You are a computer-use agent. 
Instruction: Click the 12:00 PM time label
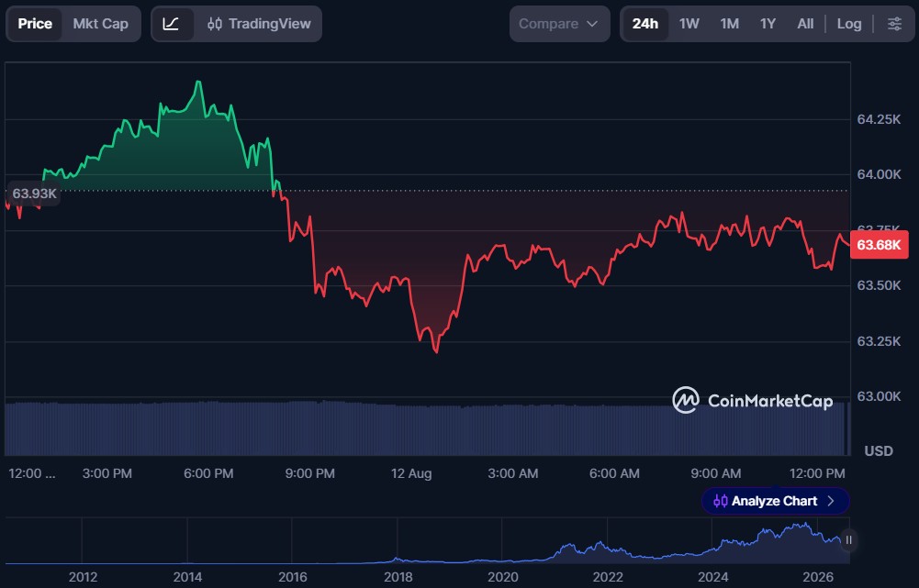[817, 474]
